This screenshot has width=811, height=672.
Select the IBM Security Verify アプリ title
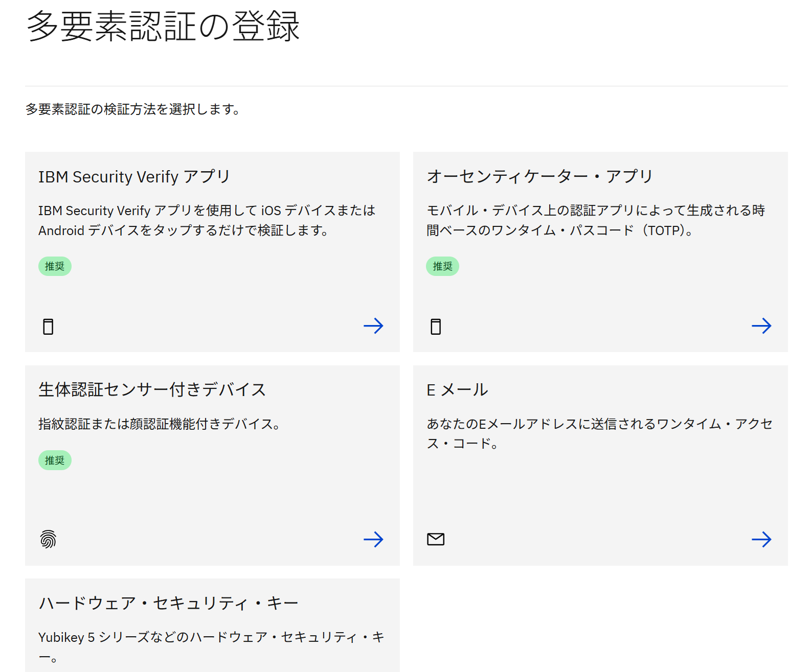point(134,176)
